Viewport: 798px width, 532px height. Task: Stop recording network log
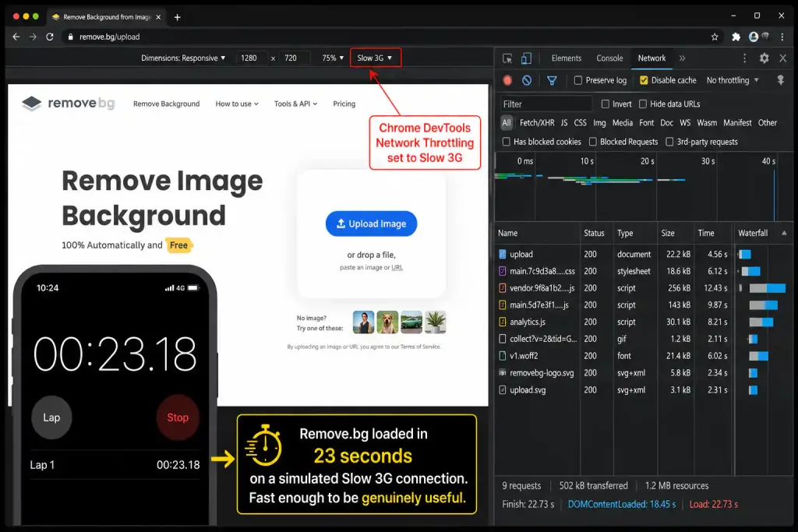click(x=507, y=80)
